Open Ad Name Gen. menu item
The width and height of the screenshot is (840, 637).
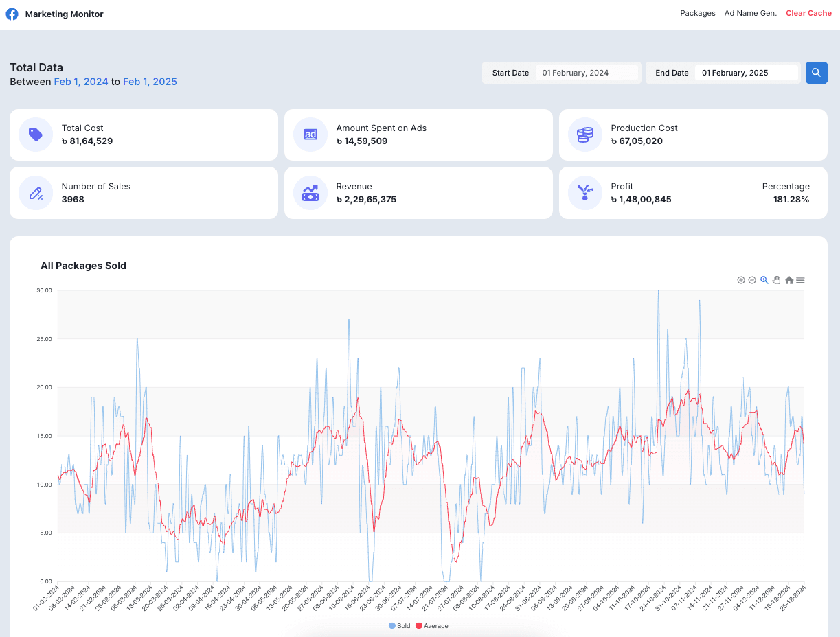tap(751, 14)
